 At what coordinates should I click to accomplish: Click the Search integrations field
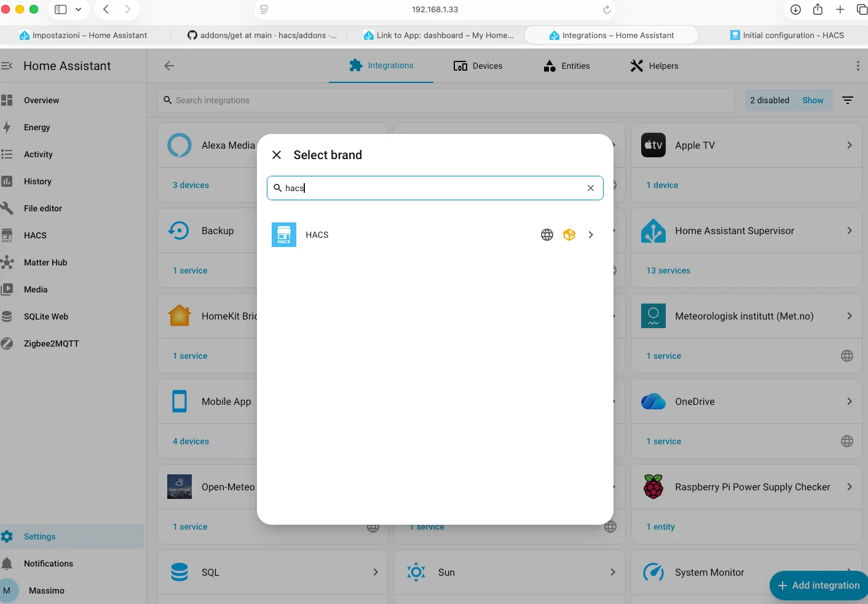tap(446, 100)
